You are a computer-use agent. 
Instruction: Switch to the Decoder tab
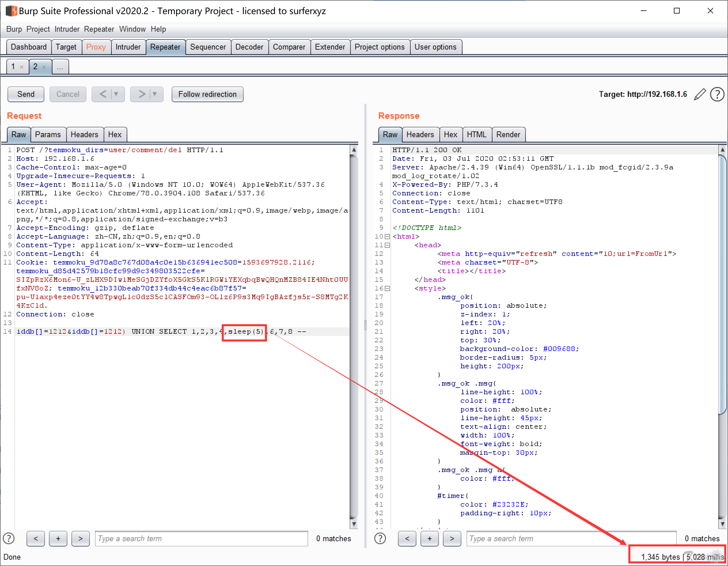(249, 47)
